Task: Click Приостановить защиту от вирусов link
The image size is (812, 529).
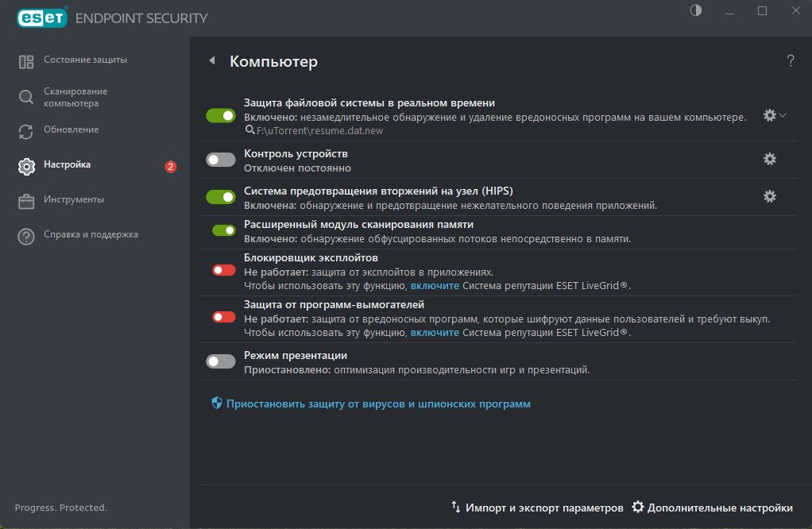Action: (378, 404)
